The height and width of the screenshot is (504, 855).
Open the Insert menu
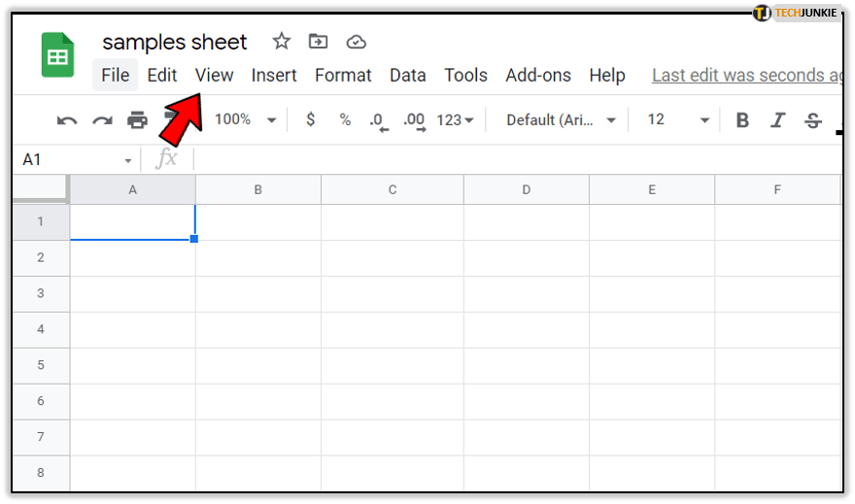(x=274, y=75)
